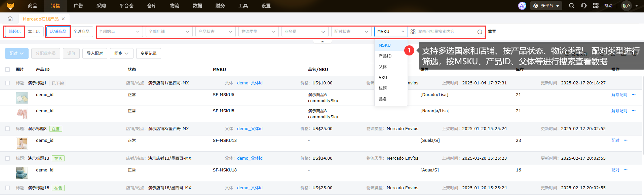Screen dimensions: 644x196
Task: Expand the 产品状态 filter dropdown
Action: point(215,32)
